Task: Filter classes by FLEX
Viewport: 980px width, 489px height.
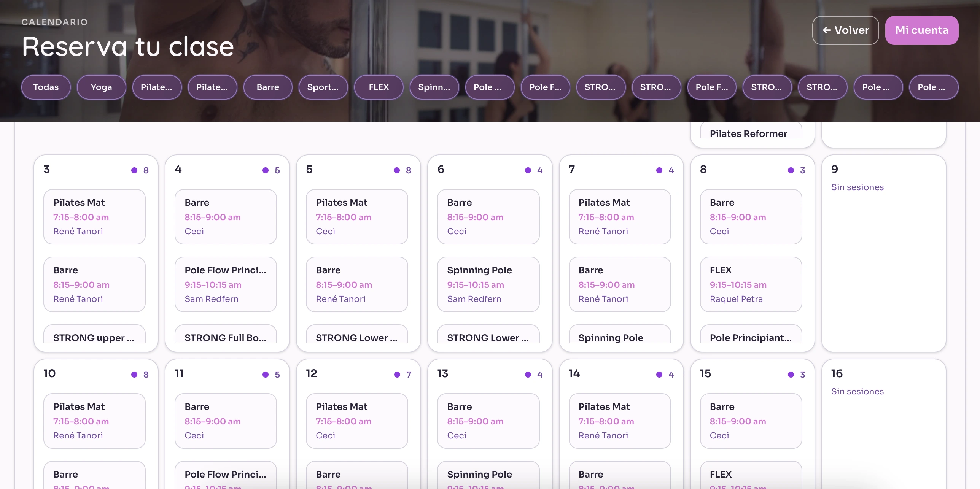Action: pos(379,87)
